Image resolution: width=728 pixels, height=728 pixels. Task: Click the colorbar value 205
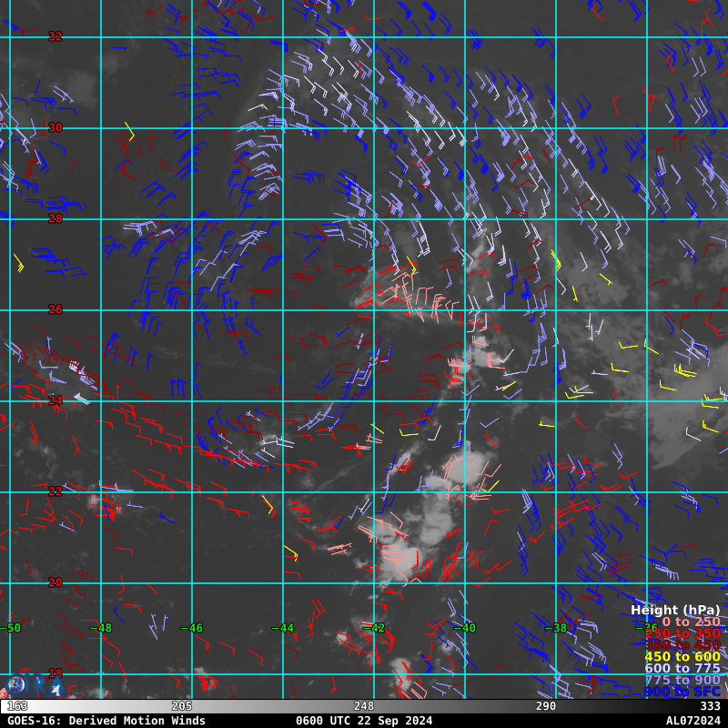182,706
